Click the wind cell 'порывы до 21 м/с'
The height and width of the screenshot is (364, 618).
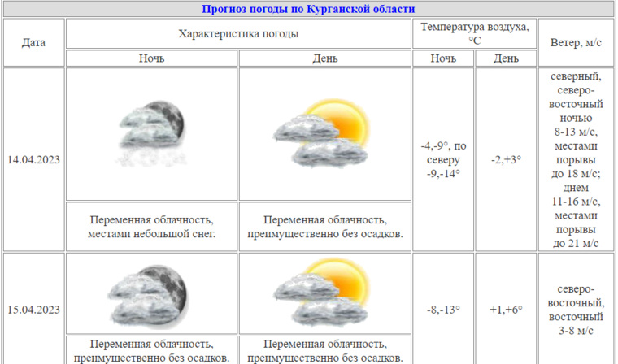point(576,236)
